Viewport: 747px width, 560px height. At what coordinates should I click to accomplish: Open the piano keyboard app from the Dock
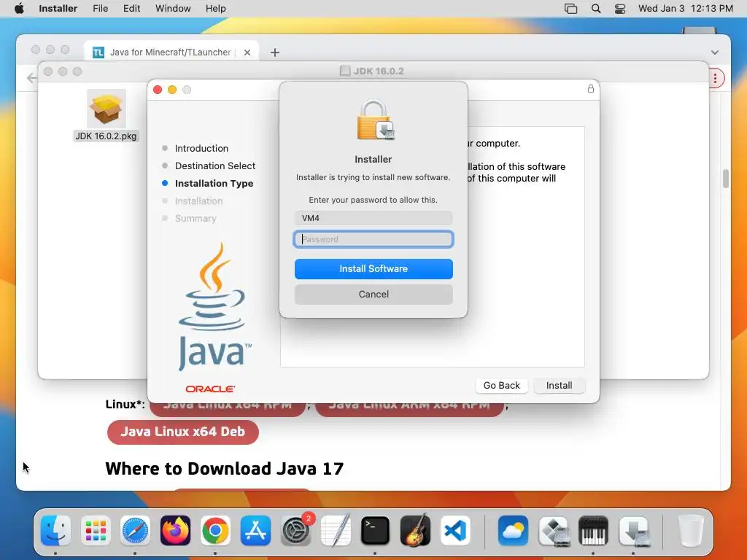tap(593, 530)
